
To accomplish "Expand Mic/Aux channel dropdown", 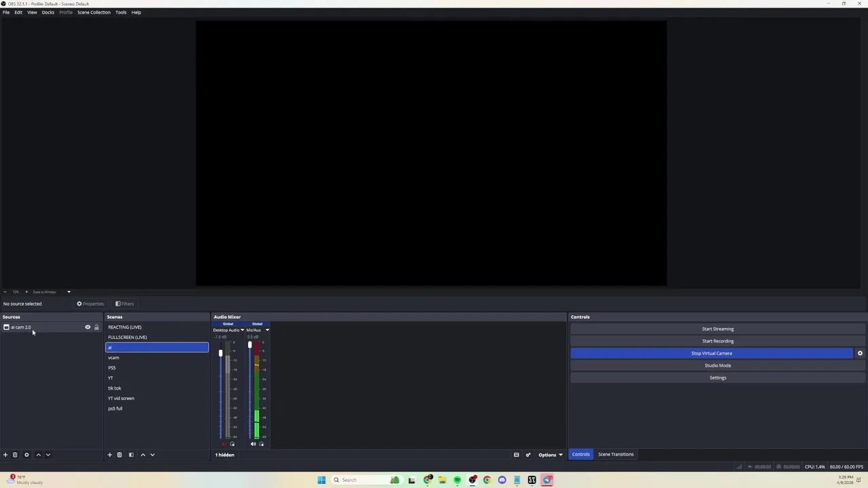I will [267, 330].
